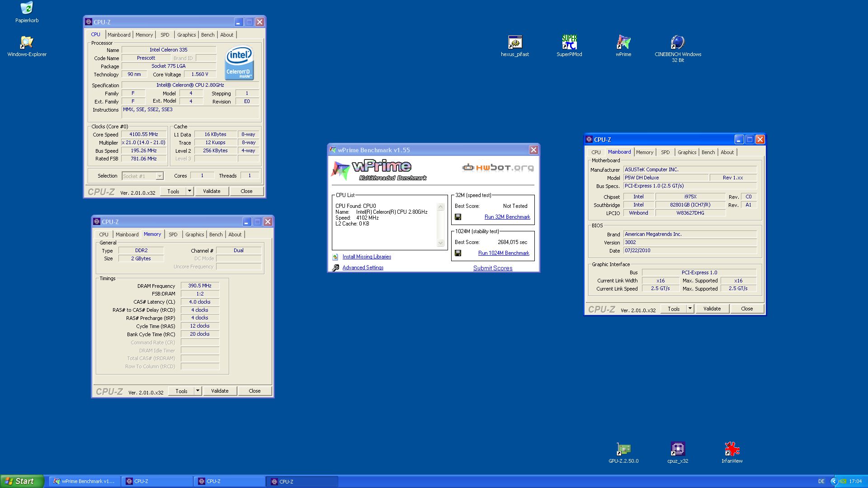Screen dimensions: 868x488
Task: Open Tools dropdown arrow in Mainboard window
Action: (690, 309)
